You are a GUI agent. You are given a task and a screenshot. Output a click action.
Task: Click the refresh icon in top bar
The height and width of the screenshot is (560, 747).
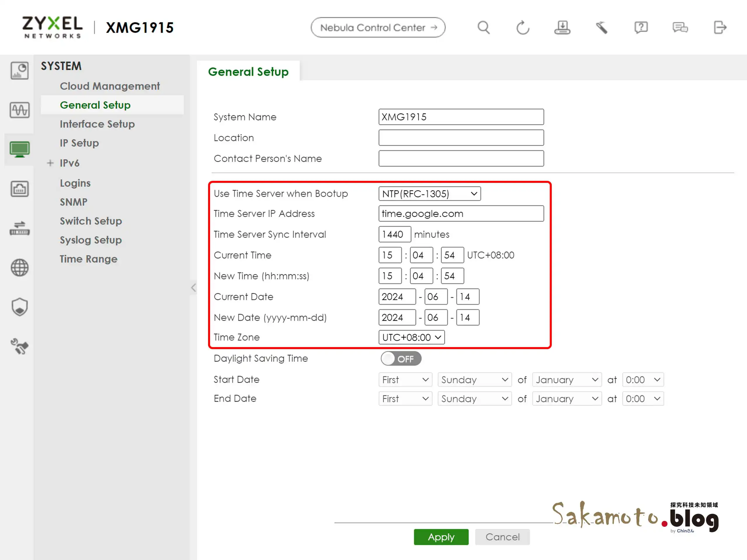[x=522, y=28]
